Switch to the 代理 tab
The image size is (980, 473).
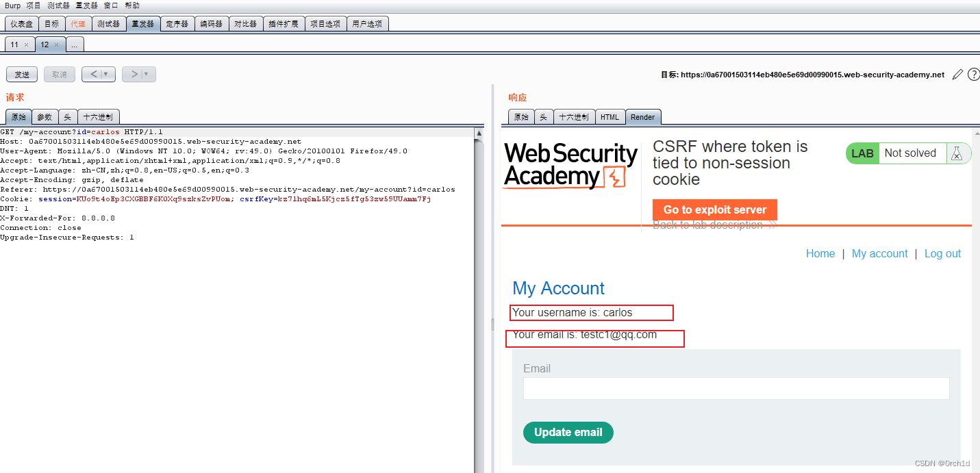(78, 24)
